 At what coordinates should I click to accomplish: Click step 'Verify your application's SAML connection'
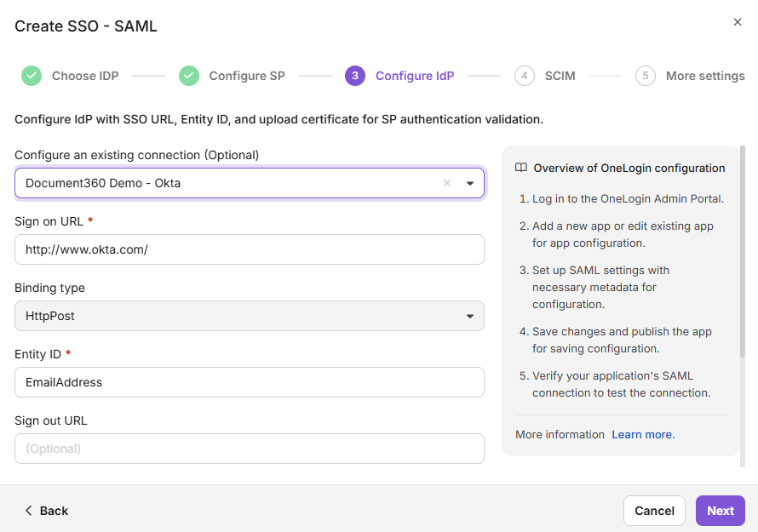621,384
